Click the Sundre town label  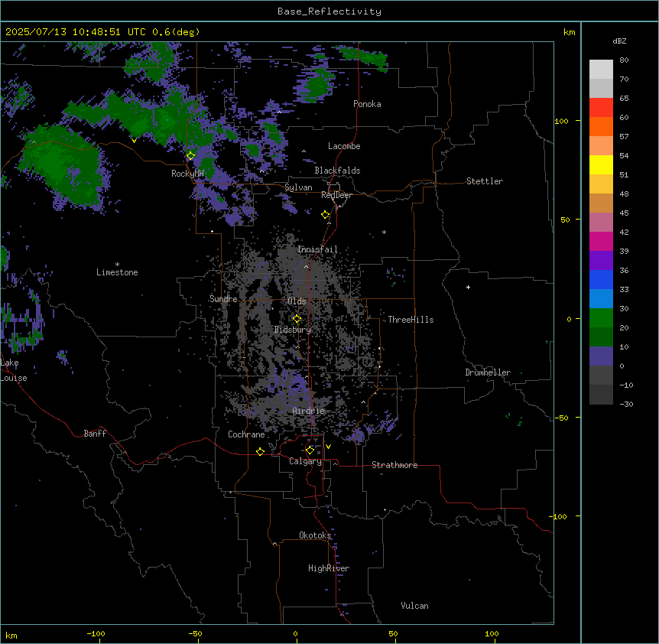click(x=223, y=299)
